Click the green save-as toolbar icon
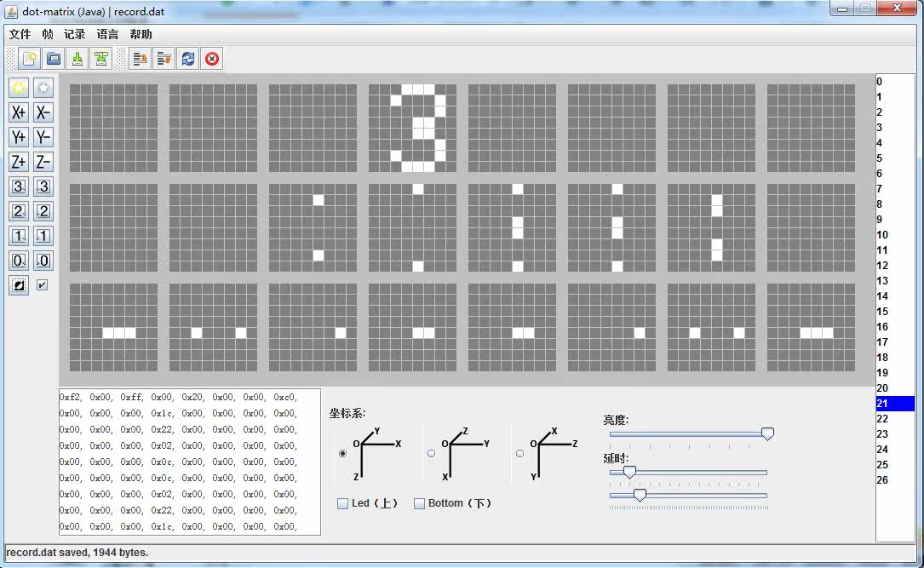The width and height of the screenshot is (924, 568). pos(101,58)
